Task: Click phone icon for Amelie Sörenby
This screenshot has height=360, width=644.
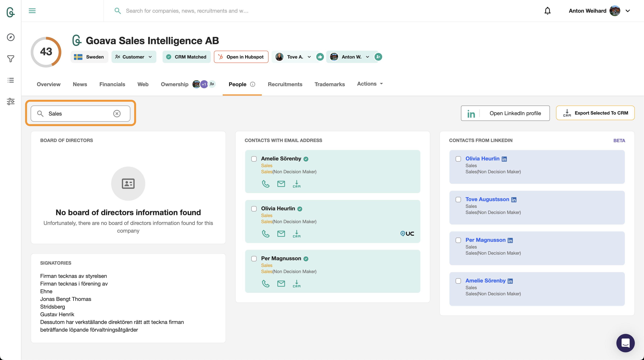Action: click(265, 184)
